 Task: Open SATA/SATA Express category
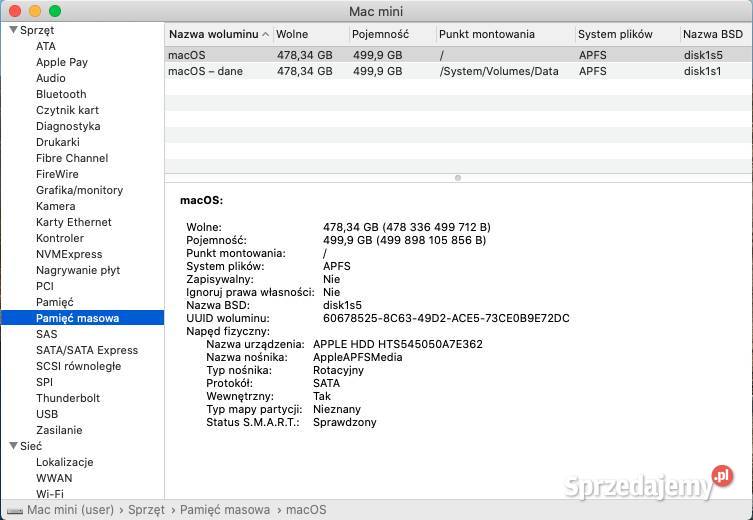87,350
